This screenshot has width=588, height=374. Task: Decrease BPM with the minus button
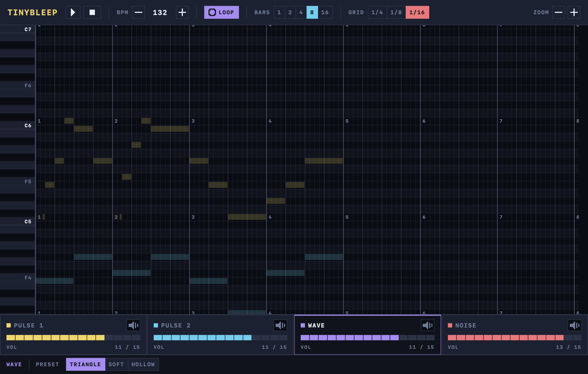138,12
